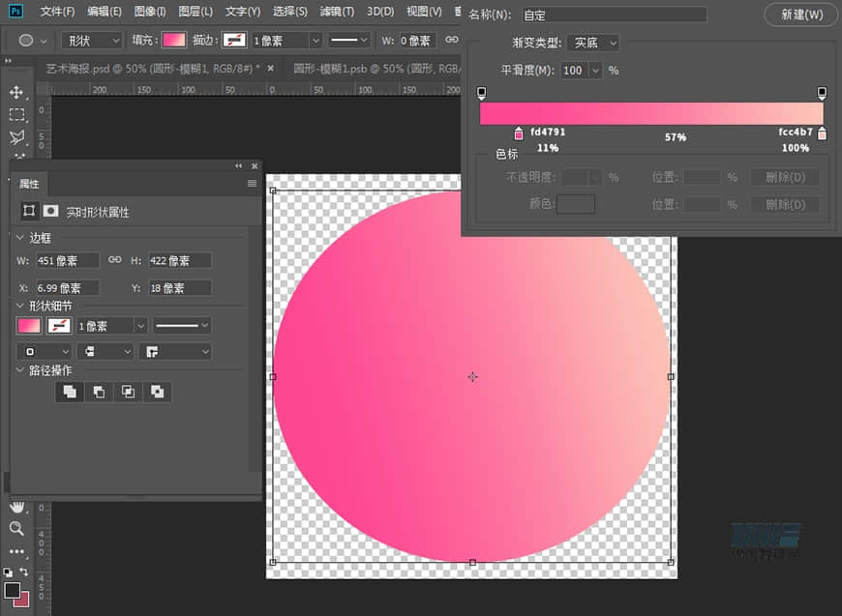Screen dimensions: 842x616
Task: Open the 渐变类型 dropdown
Action: pyautogui.click(x=592, y=43)
